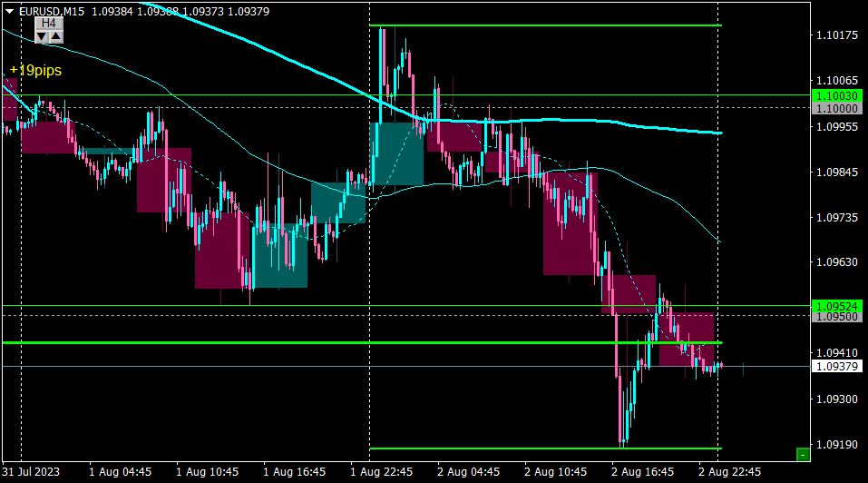Click the up arrow under H4

[56, 37]
